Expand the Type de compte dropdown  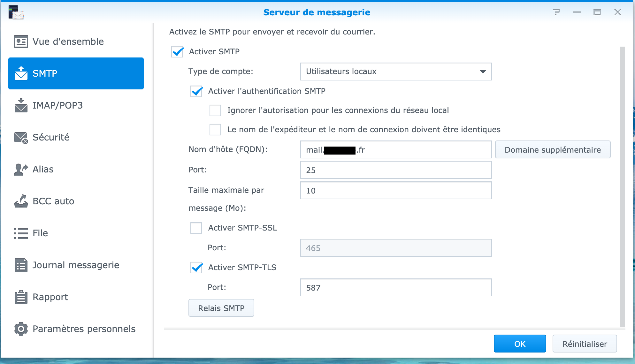[396, 72]
